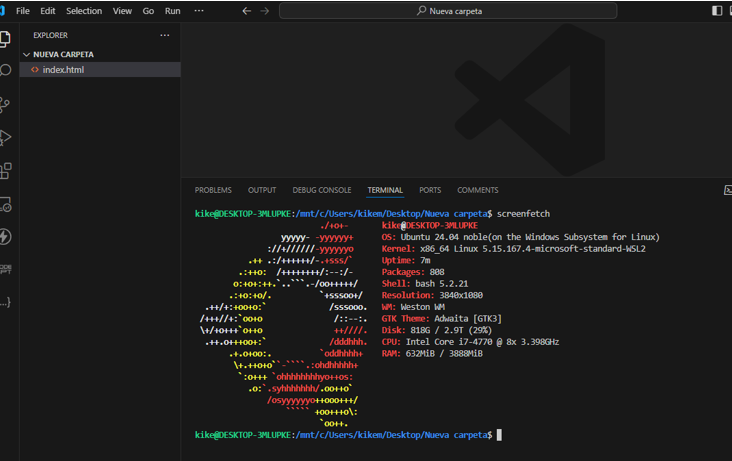Toggle the primary side bar layout button
This screenshot has height=461, width=732.
point(717,11)
